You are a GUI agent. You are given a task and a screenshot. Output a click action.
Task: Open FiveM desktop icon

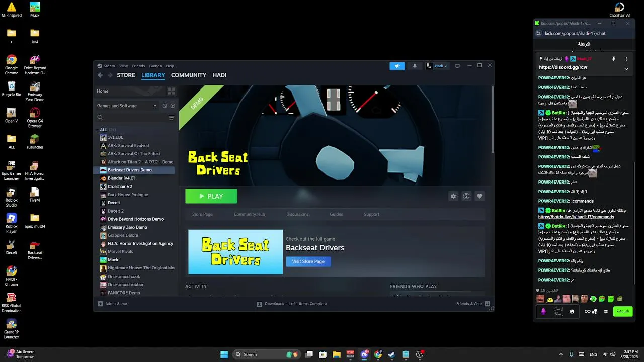pos(35,195)
